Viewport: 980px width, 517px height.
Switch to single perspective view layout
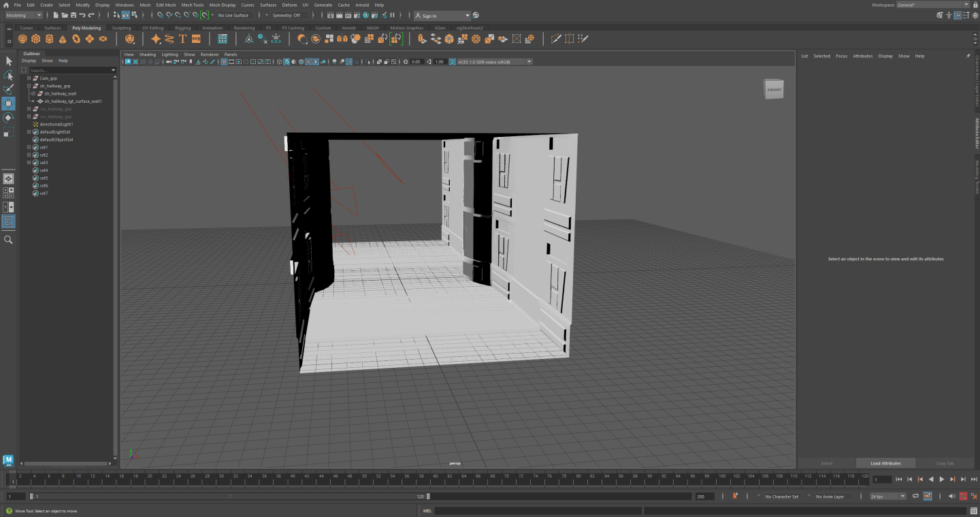pos(8,178)
